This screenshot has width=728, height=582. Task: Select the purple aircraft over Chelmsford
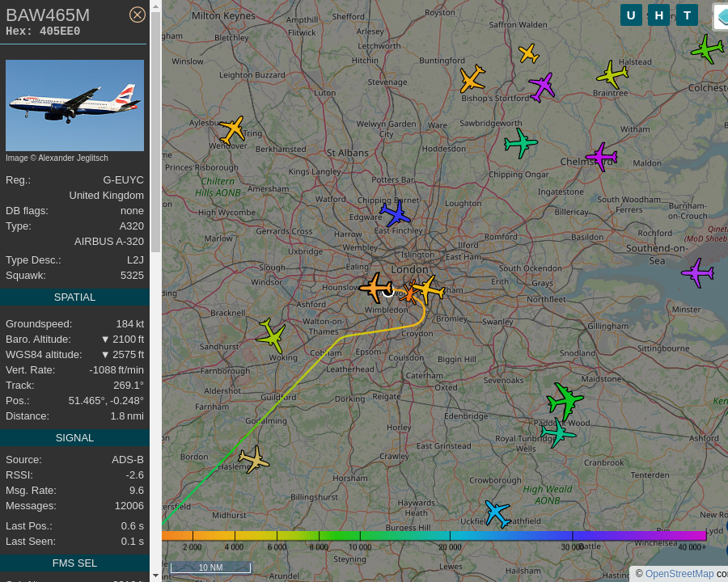(x=601, y=157)
